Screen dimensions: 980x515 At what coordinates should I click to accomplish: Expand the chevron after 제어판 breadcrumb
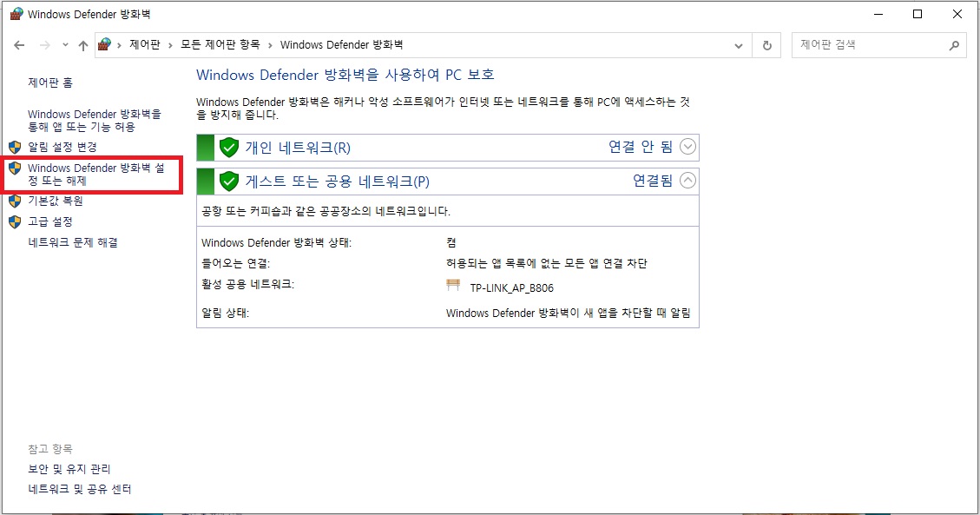click(x=170, y=45)
